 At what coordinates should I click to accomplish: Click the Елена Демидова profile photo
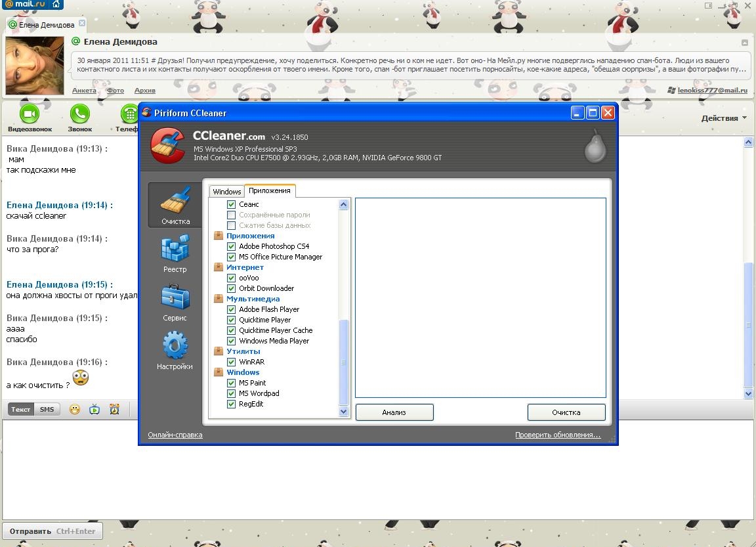[35, 66]
